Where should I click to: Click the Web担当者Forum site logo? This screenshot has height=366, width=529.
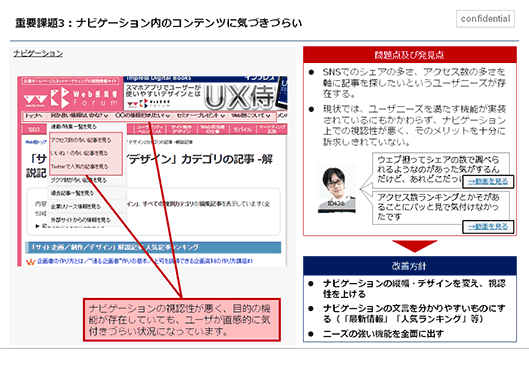(71, 97)
